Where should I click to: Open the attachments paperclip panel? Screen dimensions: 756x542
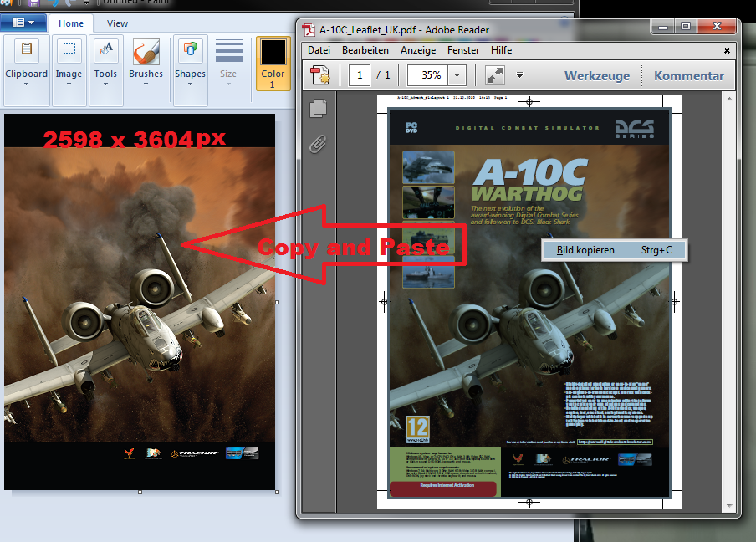tap(318, 143)
